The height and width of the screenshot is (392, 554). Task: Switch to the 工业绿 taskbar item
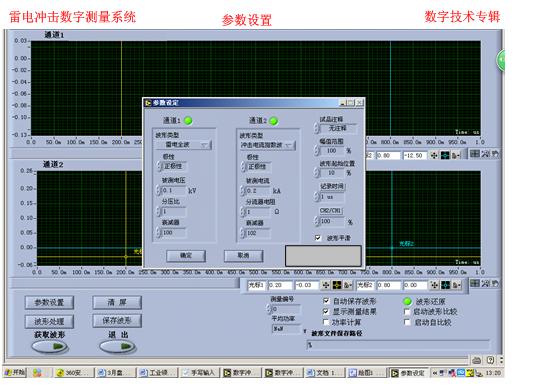coord(158,373)
